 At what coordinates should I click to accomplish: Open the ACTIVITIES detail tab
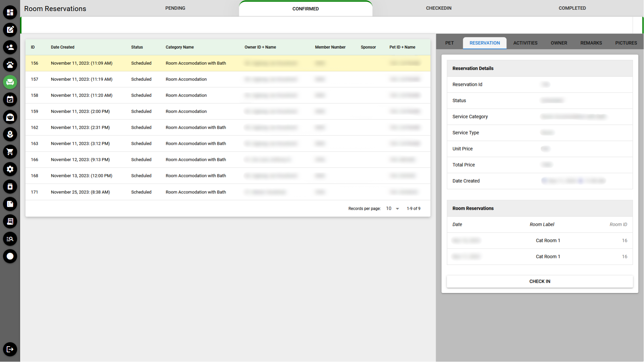525,43
